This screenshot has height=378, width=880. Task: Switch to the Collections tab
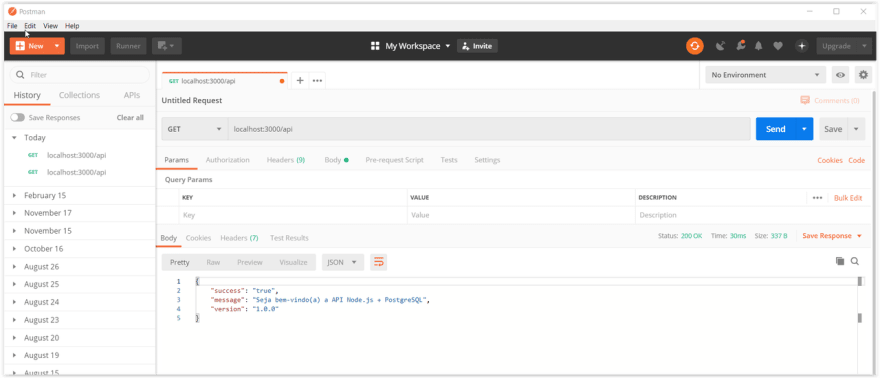(x=79, y=95)
